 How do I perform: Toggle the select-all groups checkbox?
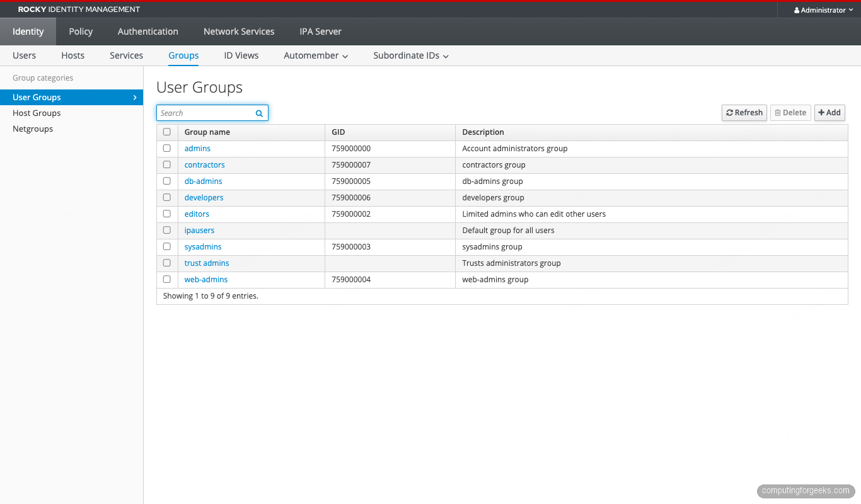[167, 132]
